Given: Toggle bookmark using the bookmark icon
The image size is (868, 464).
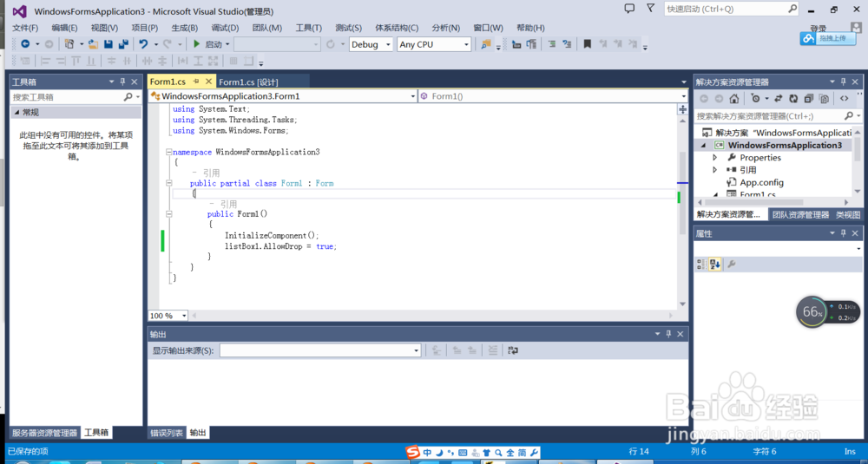Looking at the screenshot, I should click(x=588, y=44).
